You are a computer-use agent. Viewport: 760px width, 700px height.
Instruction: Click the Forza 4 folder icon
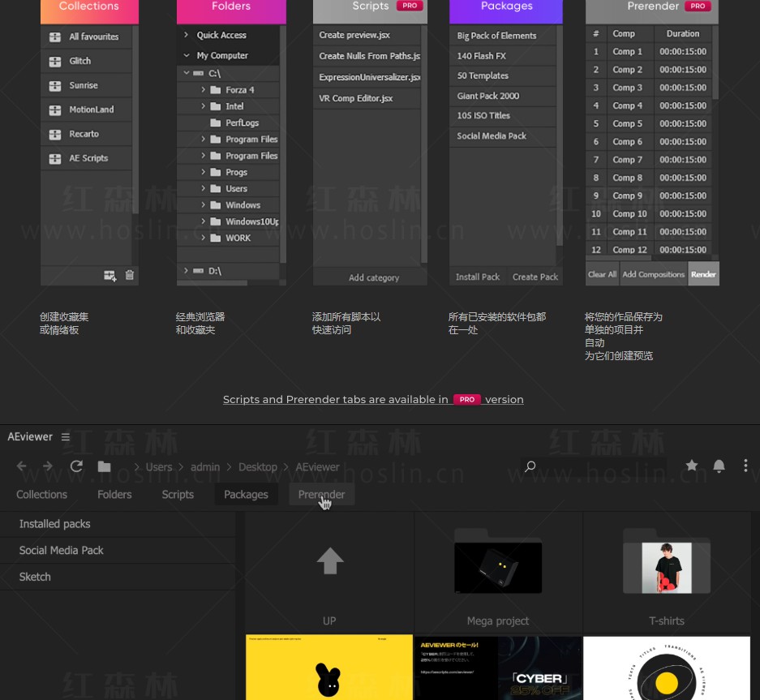216,90
